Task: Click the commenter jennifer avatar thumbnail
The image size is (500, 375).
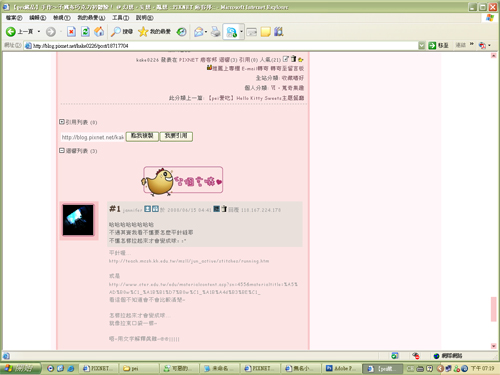Action: [78, 220]
